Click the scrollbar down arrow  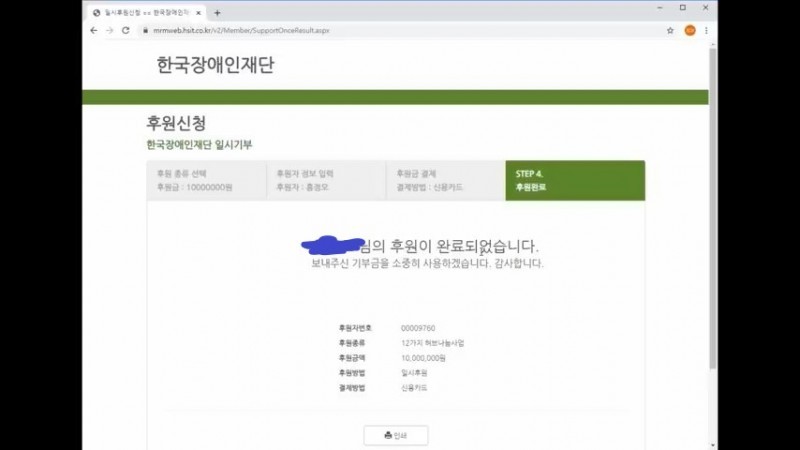click(712, 444)
